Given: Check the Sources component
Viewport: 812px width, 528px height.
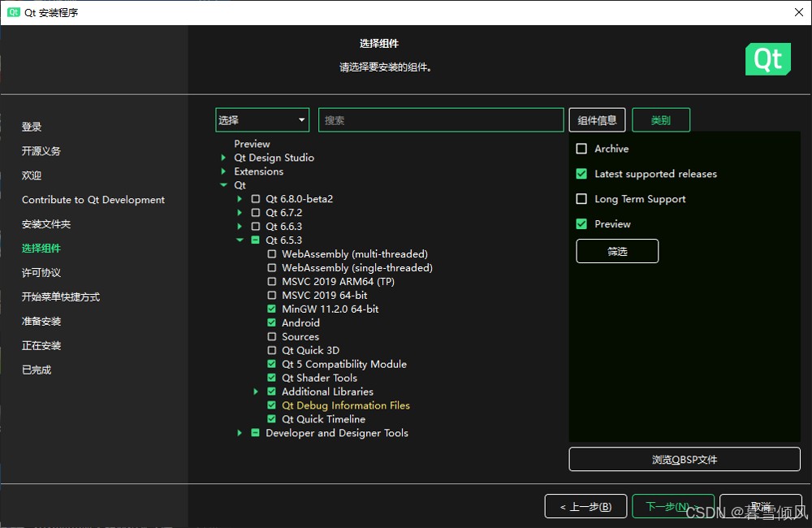Looking at the screenshot, I should (271, 336).
